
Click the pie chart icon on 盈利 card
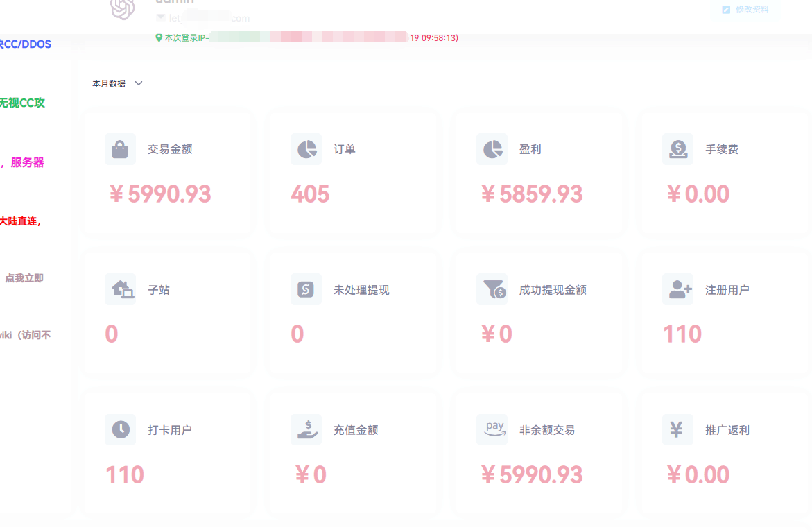(492, 148)
